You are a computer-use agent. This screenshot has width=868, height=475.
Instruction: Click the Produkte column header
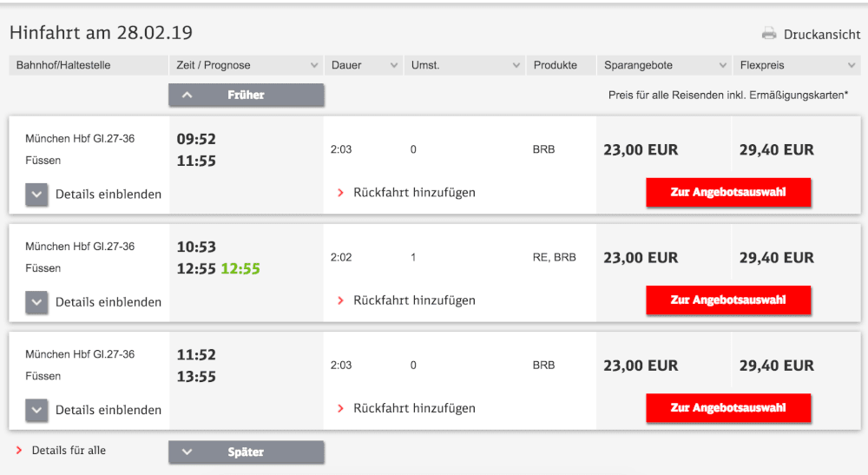[556, 65]
